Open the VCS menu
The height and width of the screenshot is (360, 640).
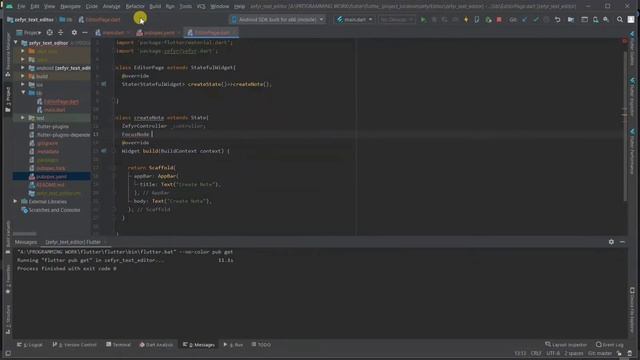click(x=201, y=7)
